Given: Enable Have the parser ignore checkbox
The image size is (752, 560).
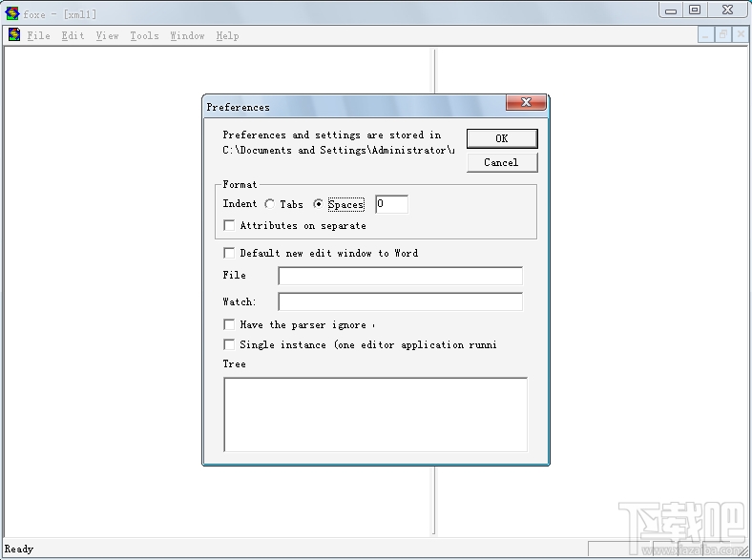Looking at the screenshot, I should pyautogui.click(x=229, y=325).
